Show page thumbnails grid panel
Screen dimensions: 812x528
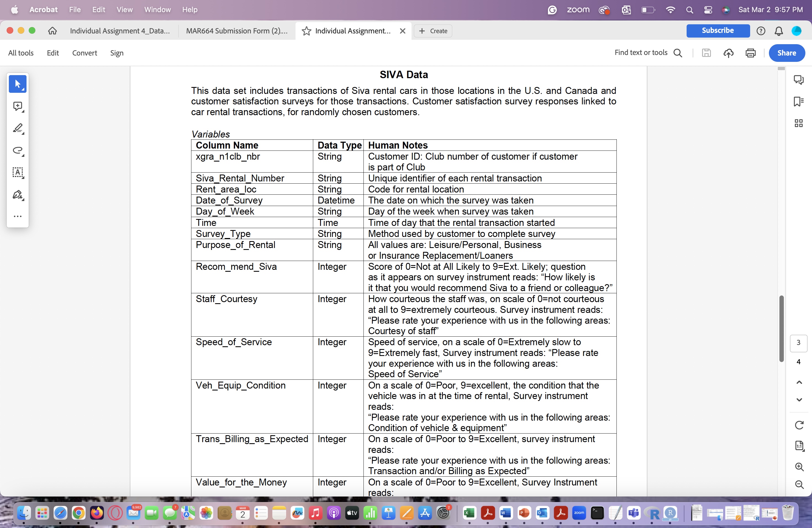(x=798, y=123)
